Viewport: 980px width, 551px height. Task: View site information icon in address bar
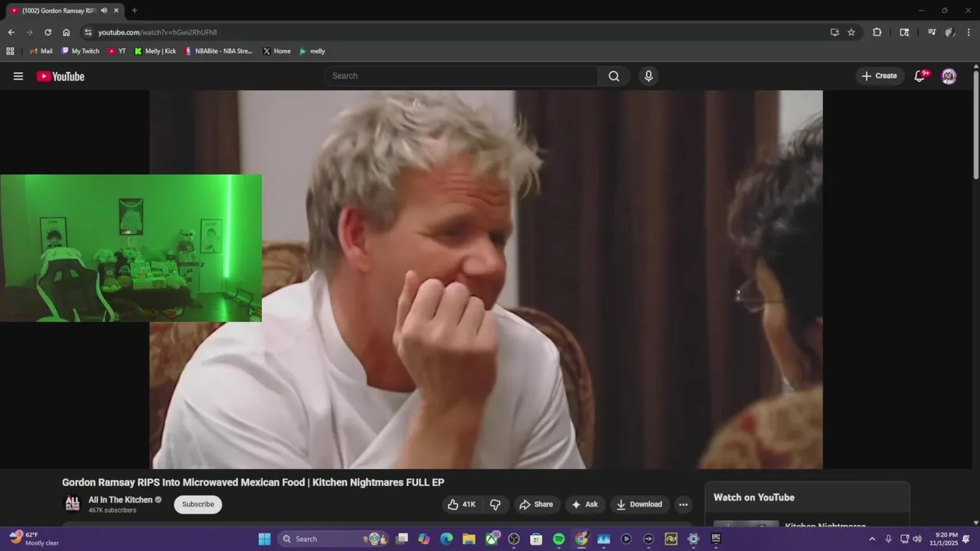[88, 32]
